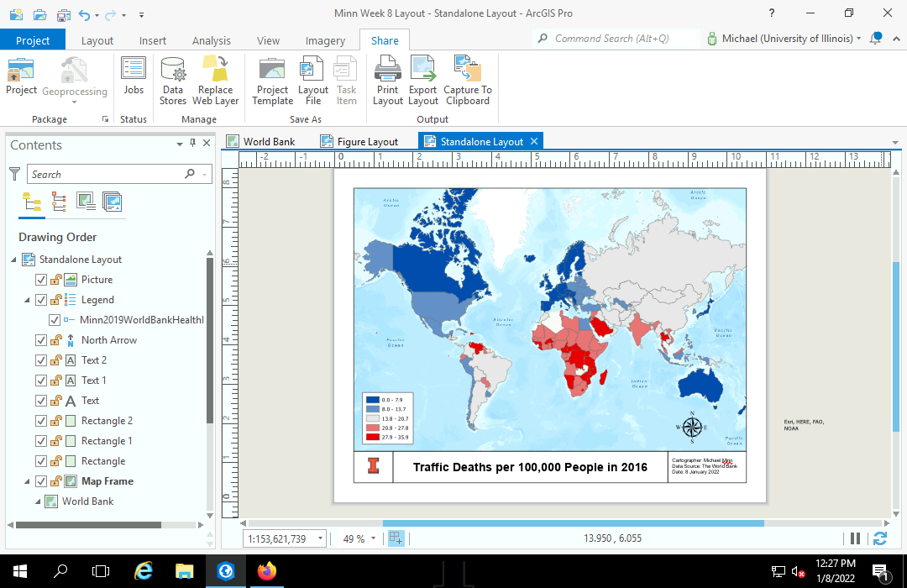Collapse the Standalone Layout tree node
Viewport: 907px width, 588px height.
coord(14,260)
